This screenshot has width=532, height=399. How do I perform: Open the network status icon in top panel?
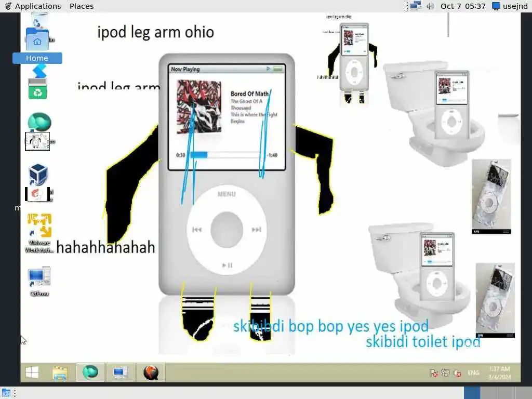[416, 6]
